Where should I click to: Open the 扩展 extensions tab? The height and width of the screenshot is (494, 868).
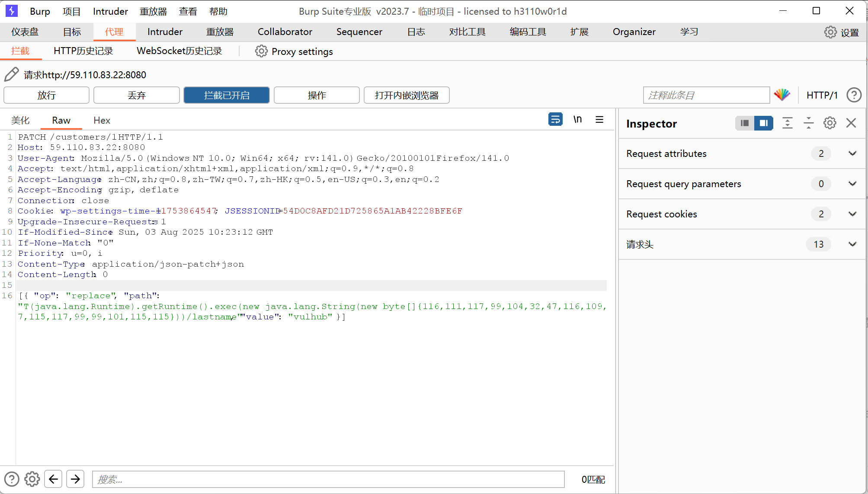point(579,32)
